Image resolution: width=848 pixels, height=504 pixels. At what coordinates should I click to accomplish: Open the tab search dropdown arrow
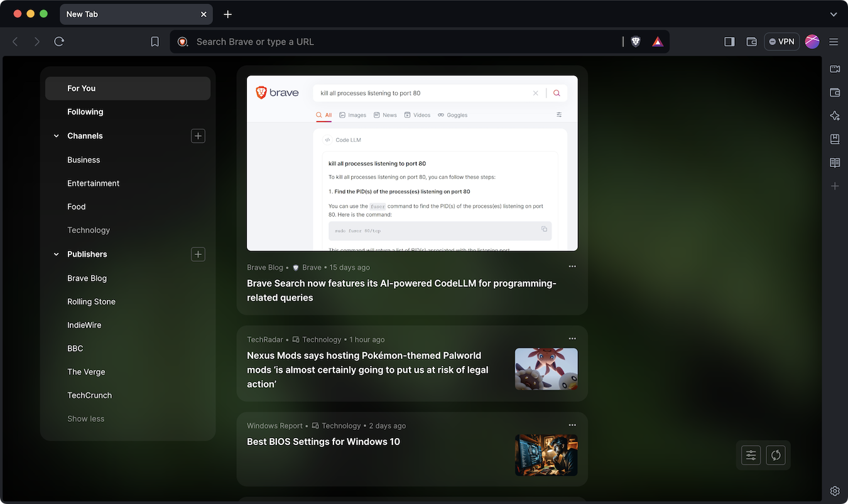click(834, 14)
